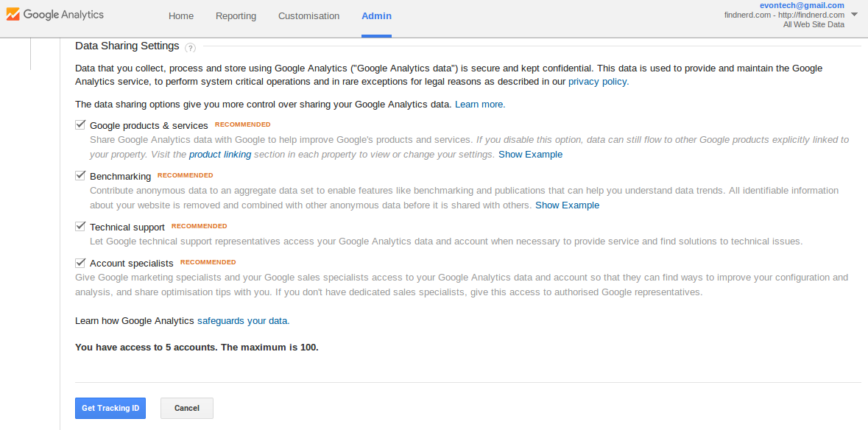
Task: Open the safeguards your data link
Action: [244, 320]
